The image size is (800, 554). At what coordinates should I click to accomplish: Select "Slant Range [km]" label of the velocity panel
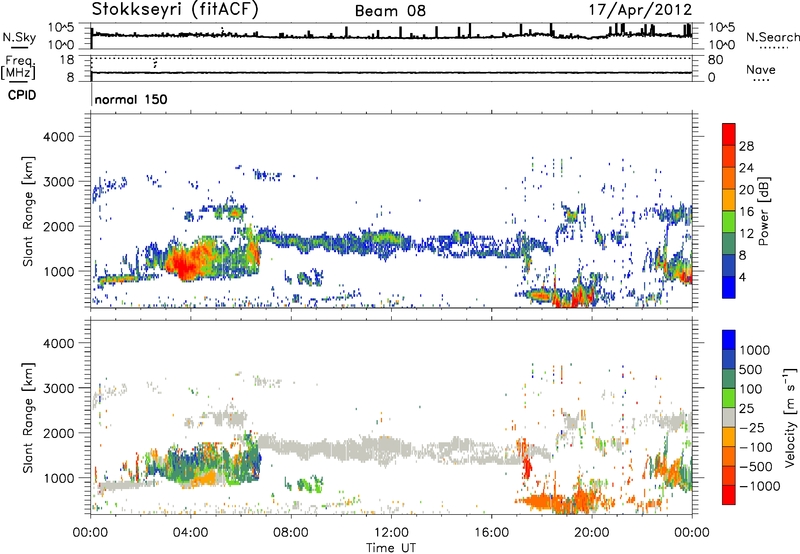tap(29, 417)
